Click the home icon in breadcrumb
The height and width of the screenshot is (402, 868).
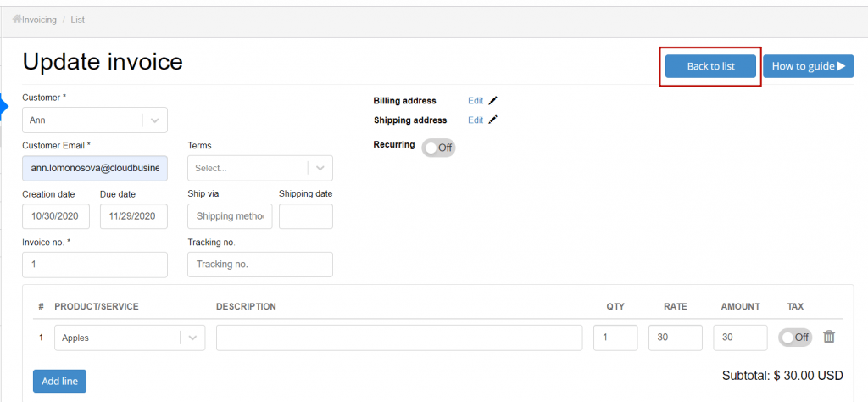(x=17, y=20)
